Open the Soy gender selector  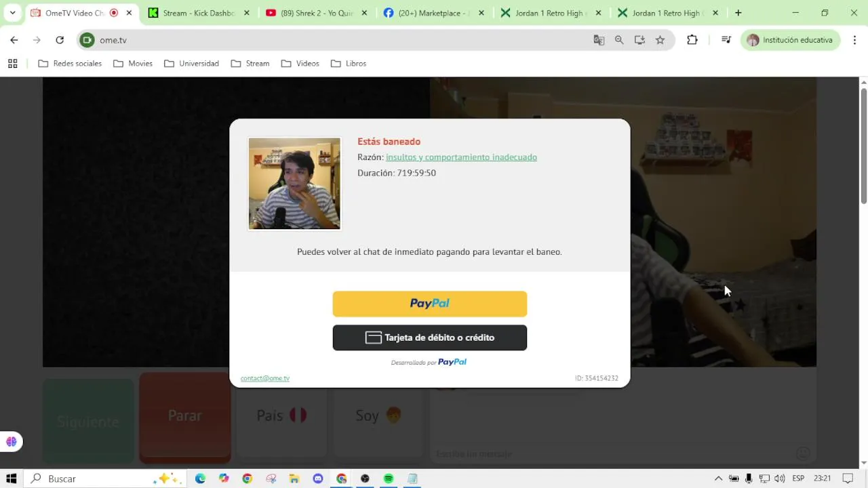(x=378, y=415)
